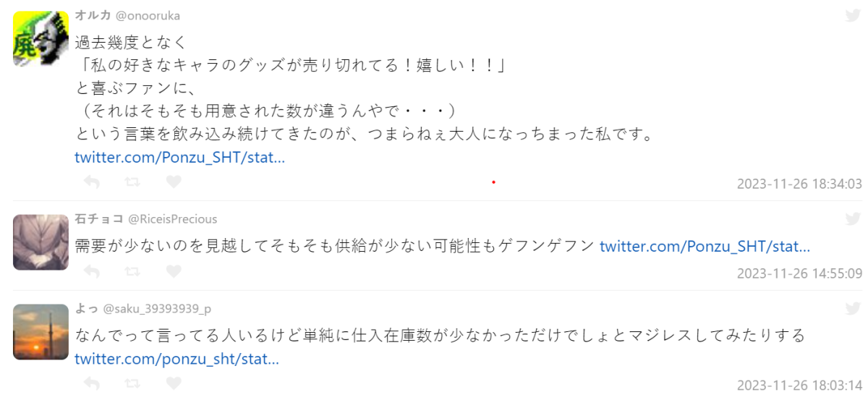
Task: Open Ponzu_SHT link in 石チョコ's tweet
Action: tap(705, 247)
